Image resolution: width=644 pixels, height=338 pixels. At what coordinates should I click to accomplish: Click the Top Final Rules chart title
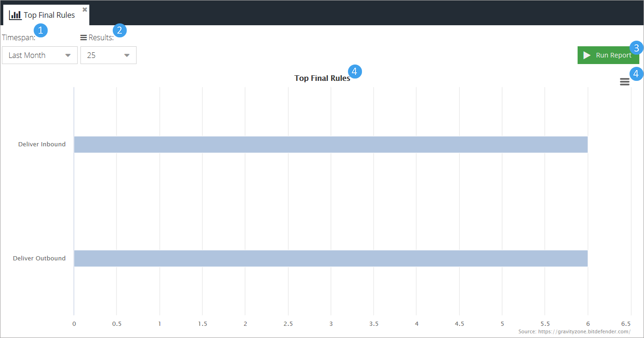pyautogui.click(x=322, y=78)
